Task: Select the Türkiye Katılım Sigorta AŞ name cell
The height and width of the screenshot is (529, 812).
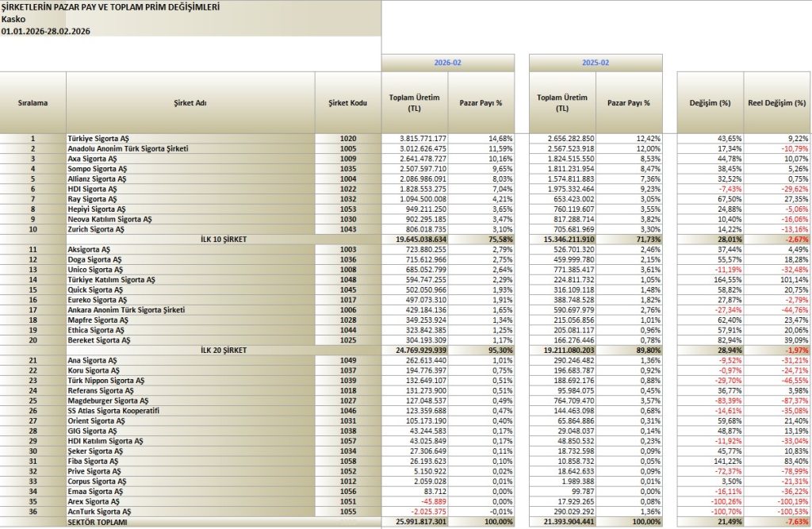Action: (111, 280)
